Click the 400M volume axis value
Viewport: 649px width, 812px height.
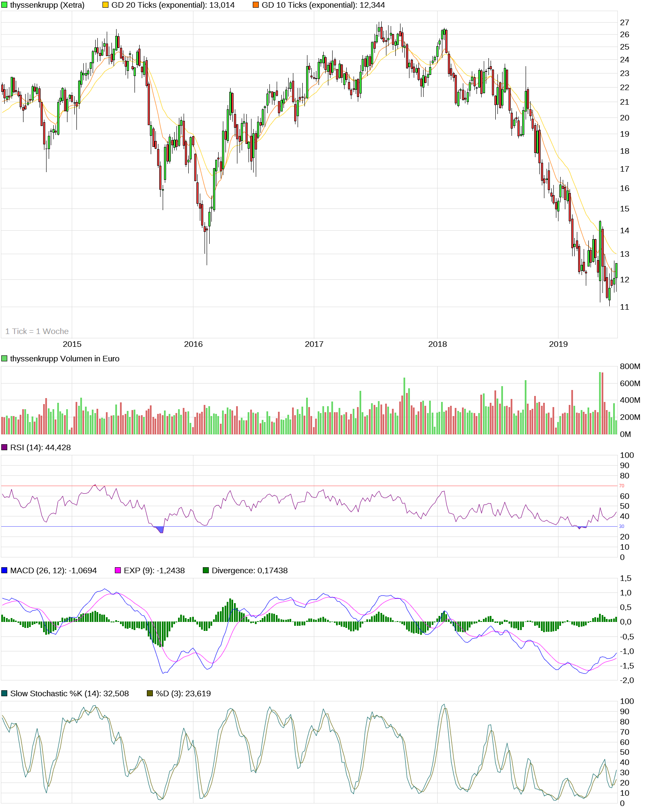click(630, 400)
